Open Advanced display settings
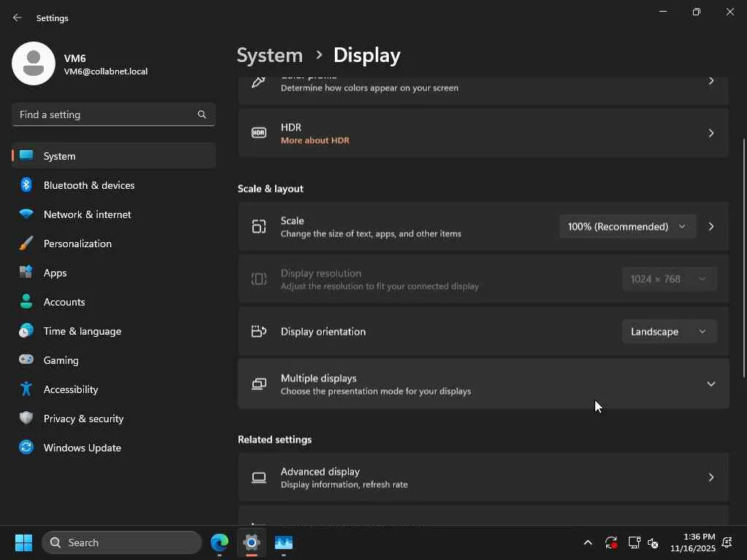Viewport: 747px width, 560px height. (483, 478)
